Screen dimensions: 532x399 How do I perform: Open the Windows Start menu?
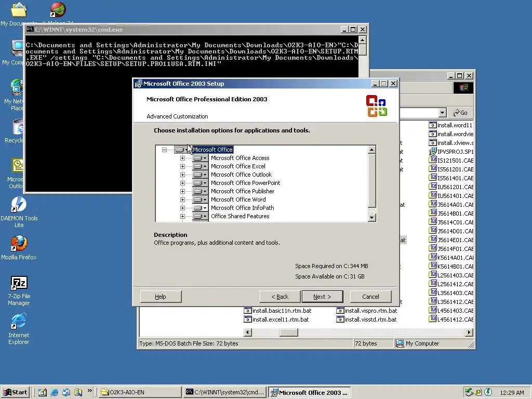[15, 392]
